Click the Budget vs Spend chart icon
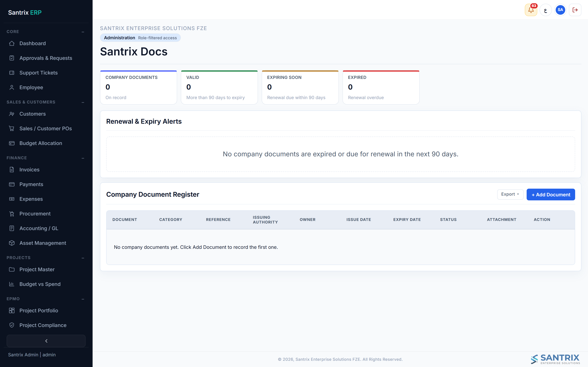Image resolution: width=588 pixels, height=367 pixels. pos(12,284)
